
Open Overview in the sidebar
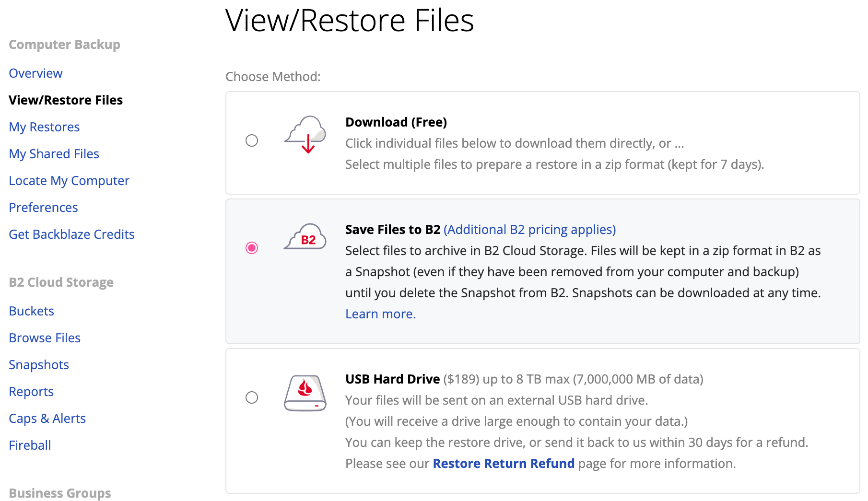pos(35,73)
